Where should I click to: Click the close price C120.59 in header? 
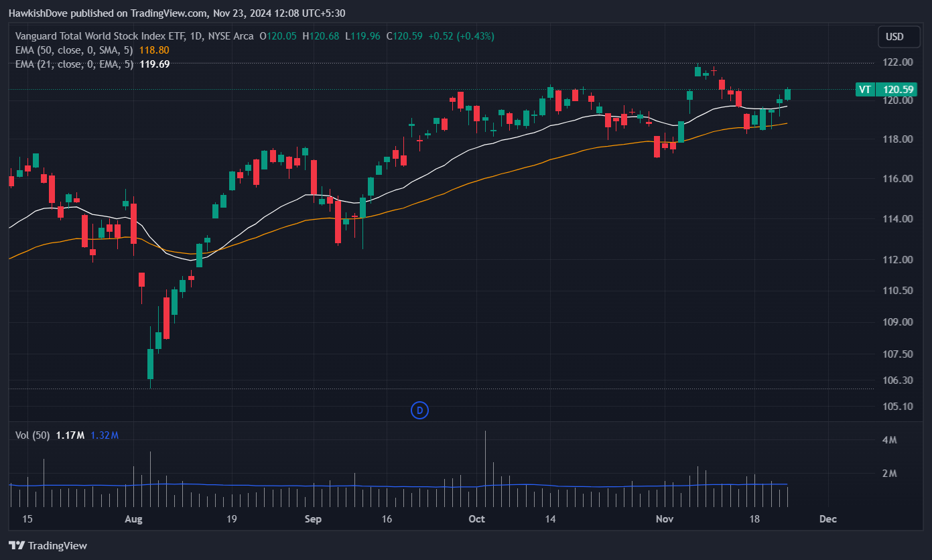tap(404, 36)
